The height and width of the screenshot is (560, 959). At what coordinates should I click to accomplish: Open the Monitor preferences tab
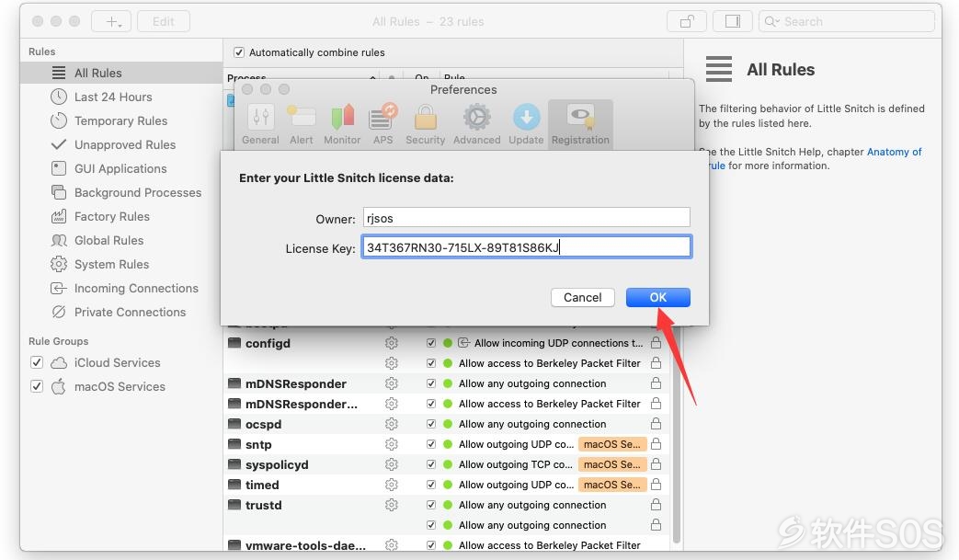pos(342,125)
